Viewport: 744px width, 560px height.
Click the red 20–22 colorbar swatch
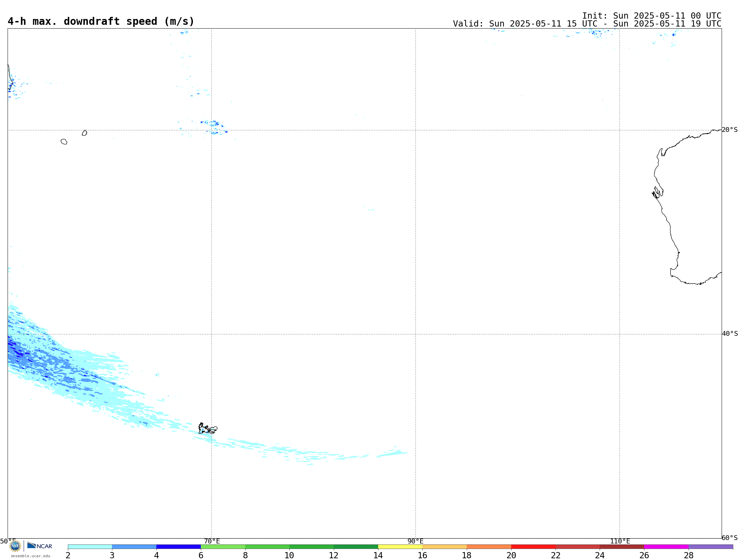coord(533,547)
